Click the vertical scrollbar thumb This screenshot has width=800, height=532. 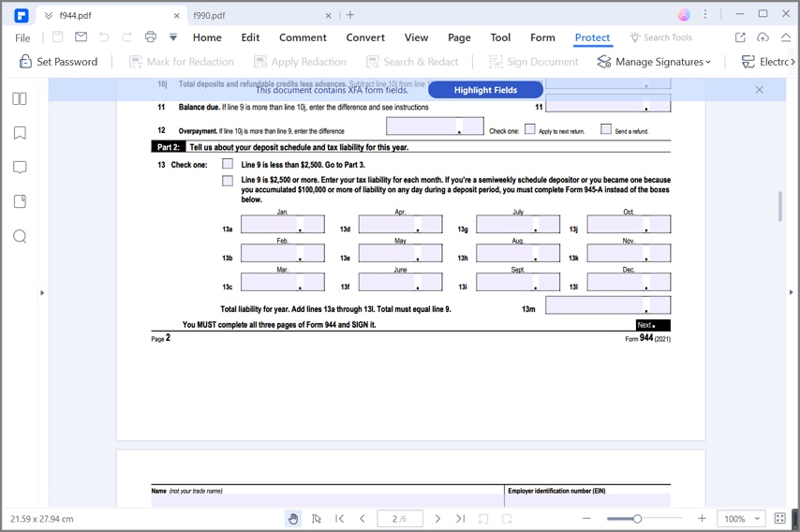coord(780,206)
